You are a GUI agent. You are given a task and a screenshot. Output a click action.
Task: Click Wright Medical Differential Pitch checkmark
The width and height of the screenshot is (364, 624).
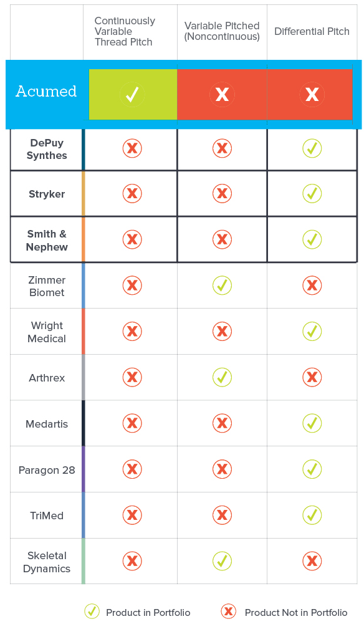click(x=312, y=331)
